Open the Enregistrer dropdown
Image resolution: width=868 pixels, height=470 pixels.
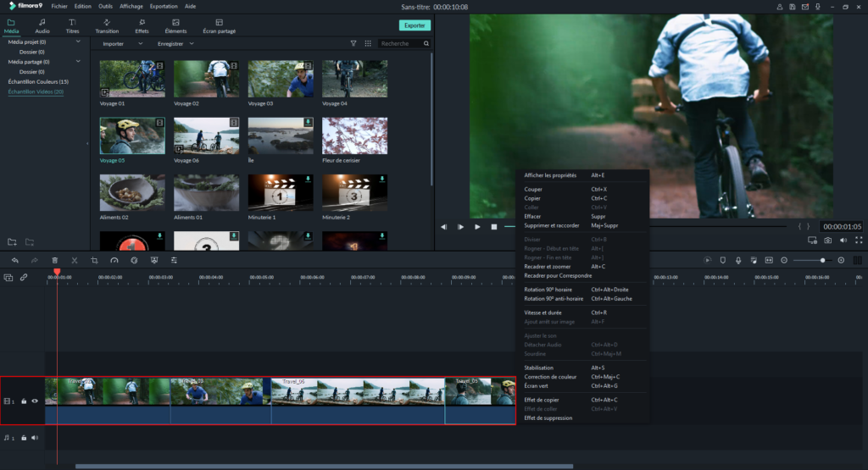coord(175,44)
